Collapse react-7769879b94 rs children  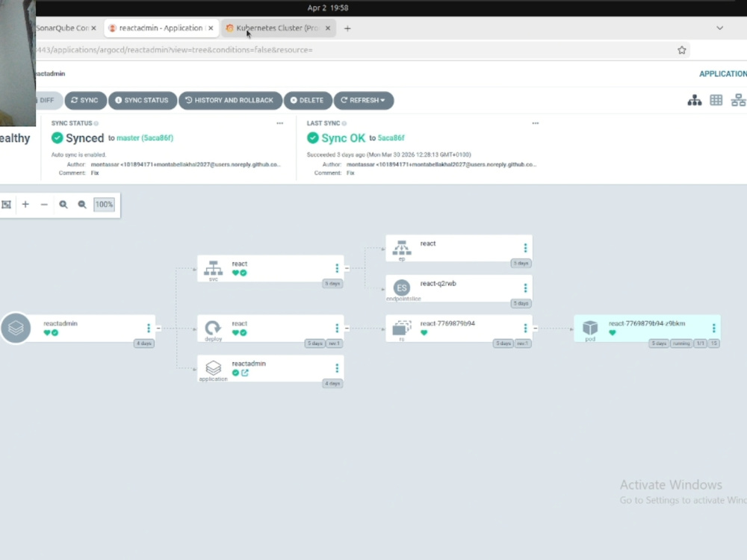click(x=536, y=328)
